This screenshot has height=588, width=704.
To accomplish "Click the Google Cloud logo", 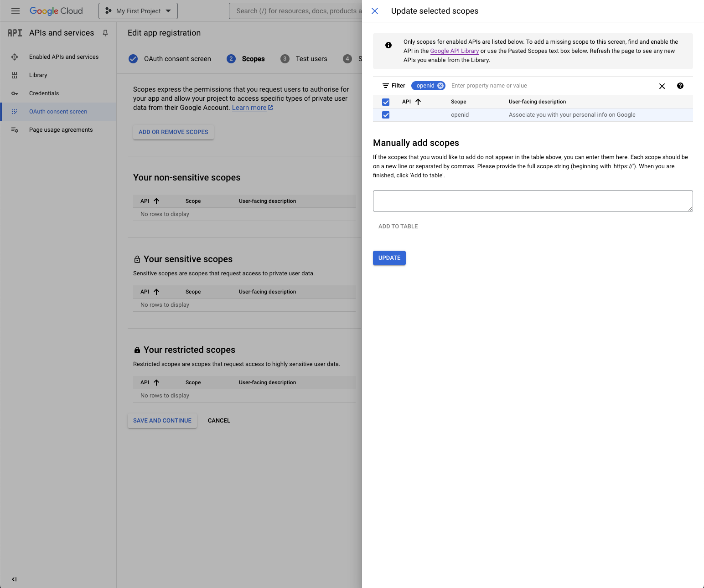I will [56, 11].
